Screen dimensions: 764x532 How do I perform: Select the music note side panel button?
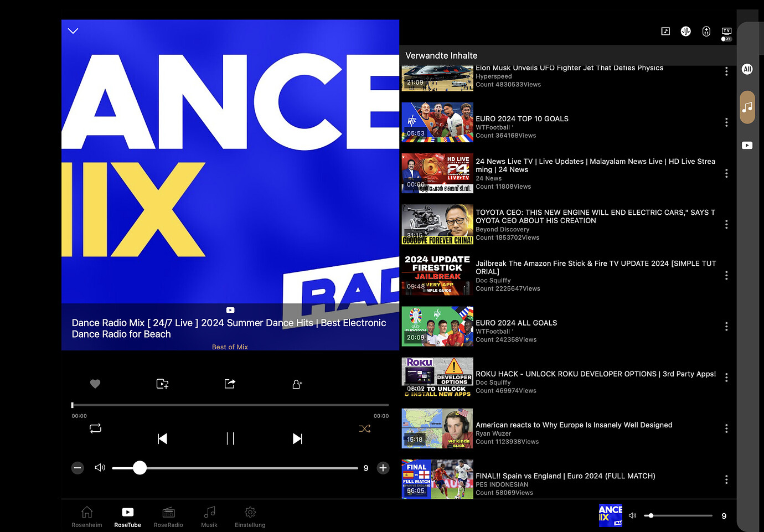pos(747,107)
